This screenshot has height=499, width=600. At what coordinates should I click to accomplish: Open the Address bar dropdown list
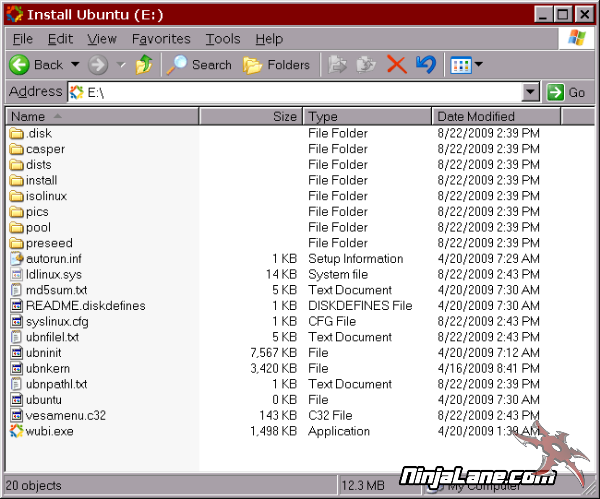coord(530,92)
